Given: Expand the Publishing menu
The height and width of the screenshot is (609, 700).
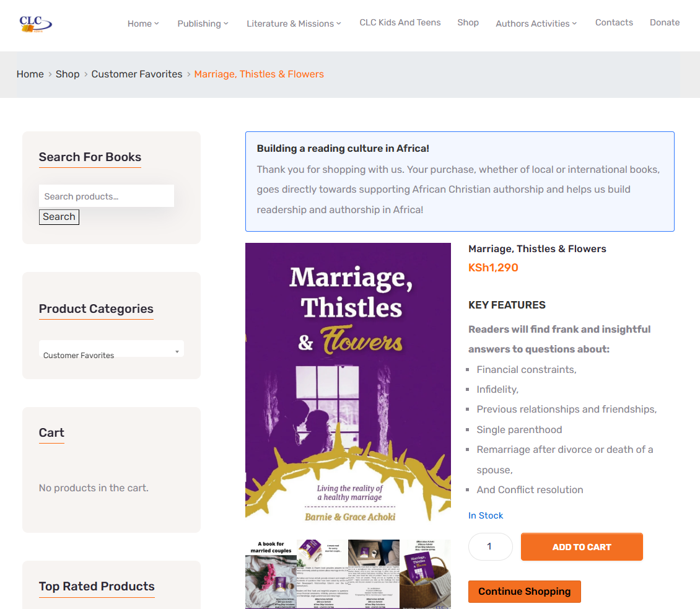Looking at the screenshot, I should 203,24.
